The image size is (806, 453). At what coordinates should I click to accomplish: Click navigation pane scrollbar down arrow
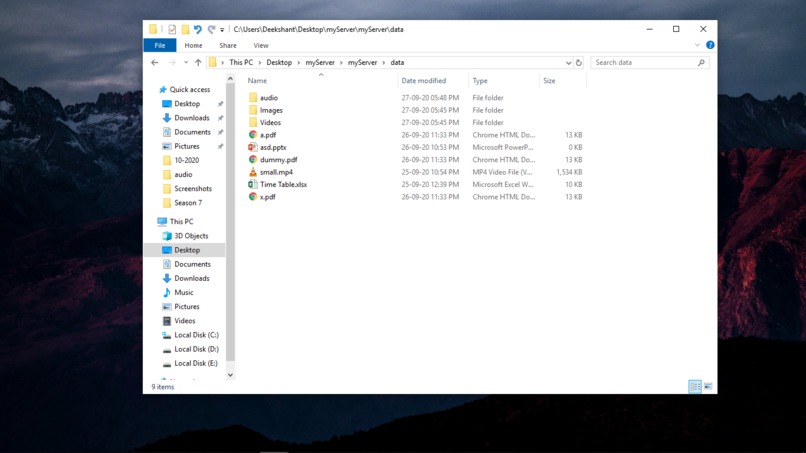230,375
